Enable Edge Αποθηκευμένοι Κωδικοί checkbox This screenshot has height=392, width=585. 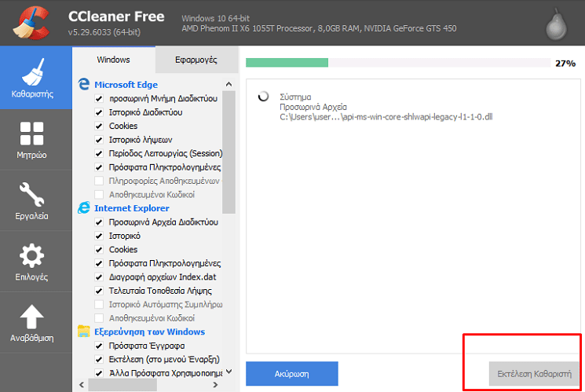coord(99,195)
